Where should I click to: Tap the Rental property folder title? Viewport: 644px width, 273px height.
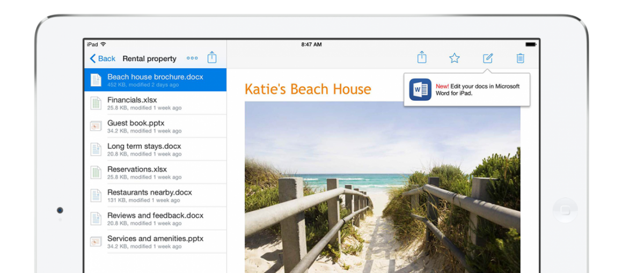(x=149, y=58)
